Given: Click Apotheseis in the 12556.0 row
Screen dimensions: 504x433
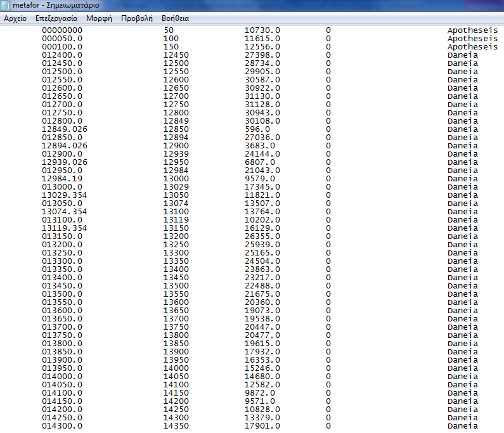Looking at the screenshot, I should (472, 47).
